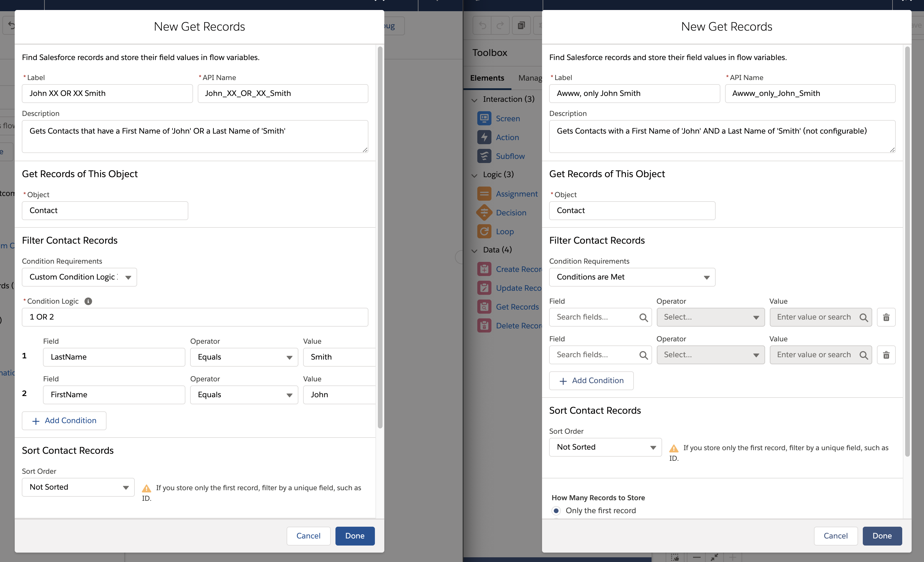Screen dimensions: 924x562
Task: Click second 'Search fields...' input in right dialog
Action: pyautogui.click(x=600, y=355)
